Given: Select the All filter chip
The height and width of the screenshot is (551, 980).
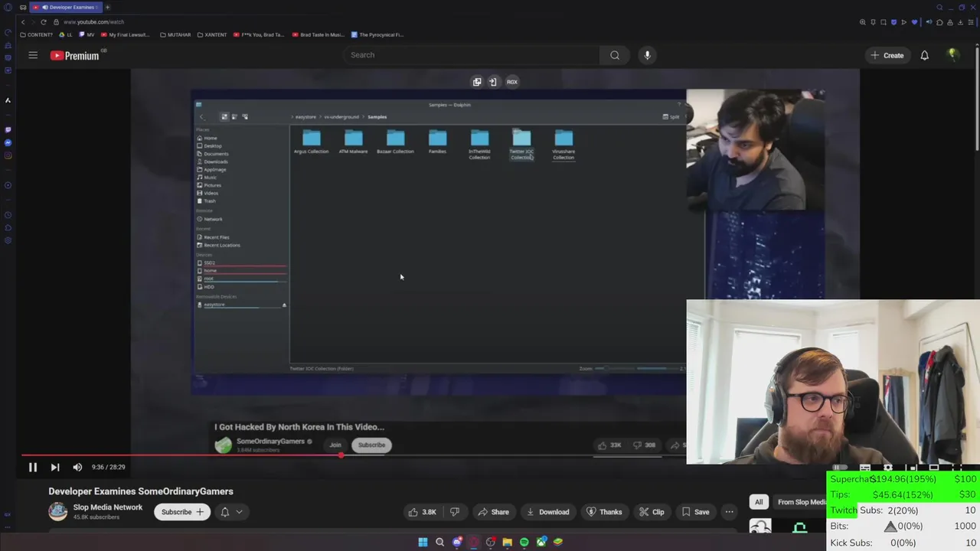Looking at the screenshot, I should (759, 502).
